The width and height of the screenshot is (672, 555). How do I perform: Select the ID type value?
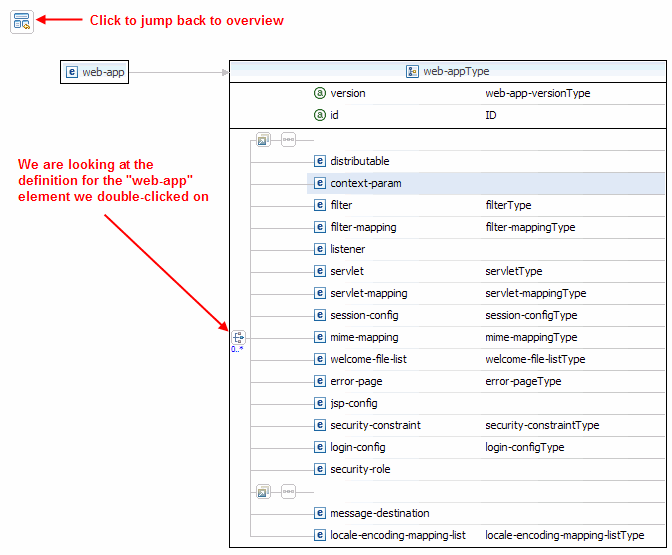491,115
